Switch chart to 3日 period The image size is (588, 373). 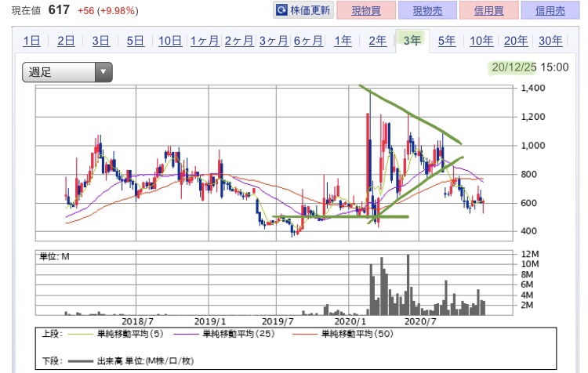[101, 41]
